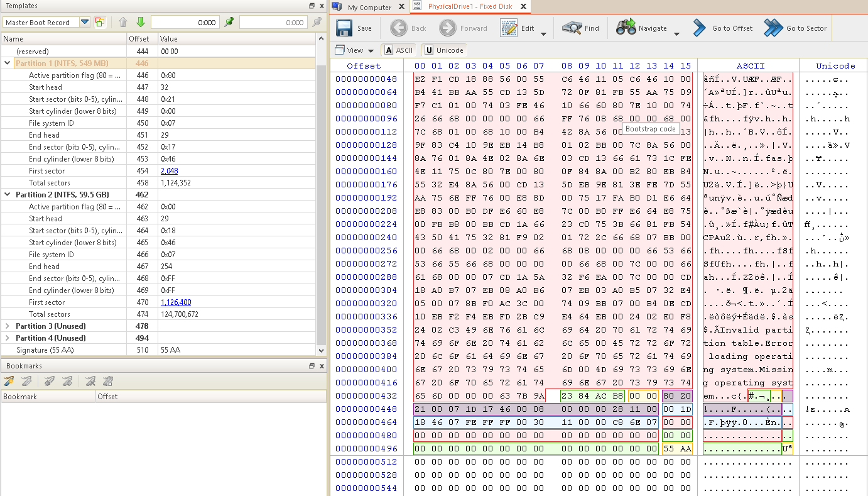Image resolution: width=868 pixels, height=496 pixels.
Task: Click the Save disk icon
Action: point(344,28)
